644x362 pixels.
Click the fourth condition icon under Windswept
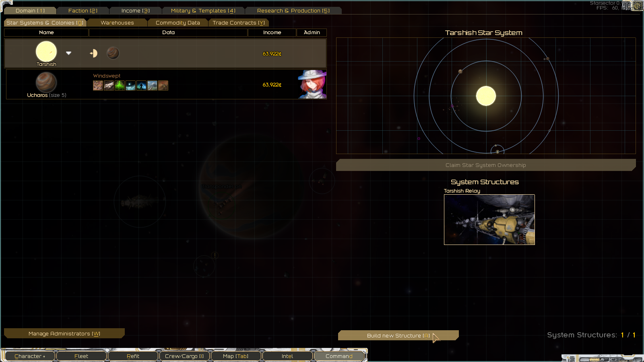click(x=130, y=85)
